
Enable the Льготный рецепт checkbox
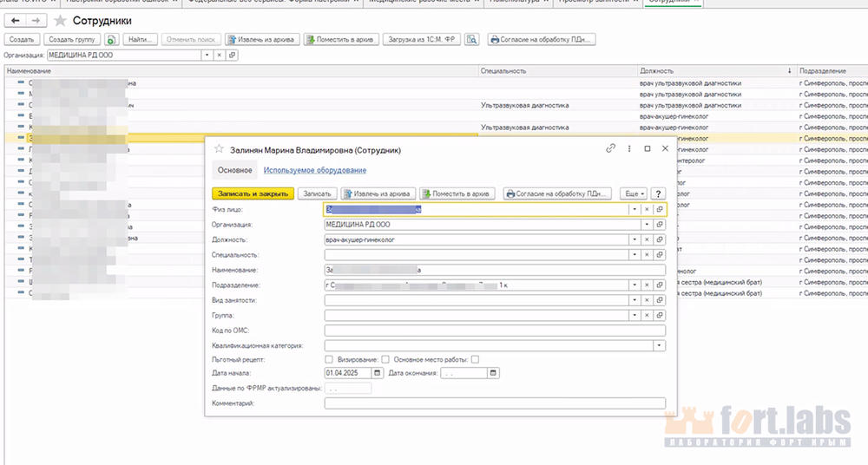point(328,359)
